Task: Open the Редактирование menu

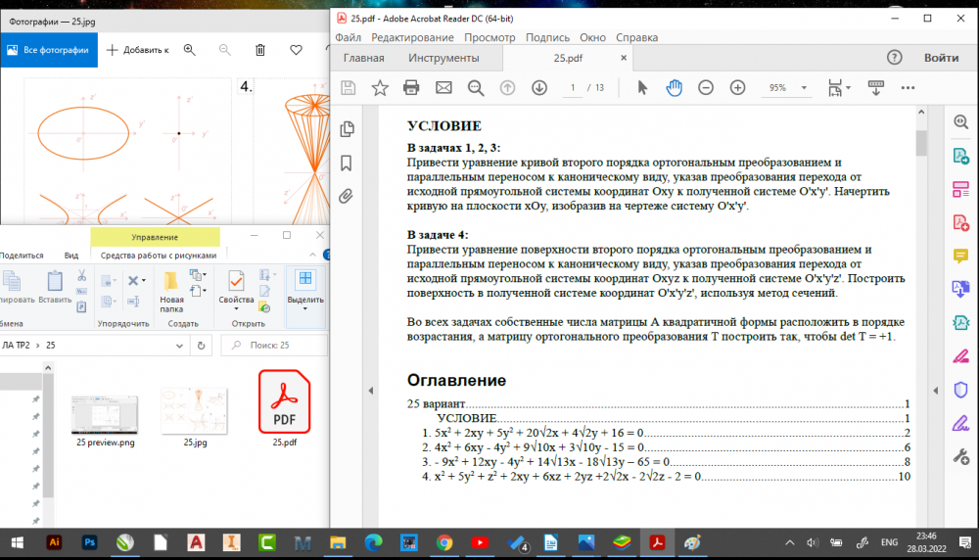Action: pos(412,37)
